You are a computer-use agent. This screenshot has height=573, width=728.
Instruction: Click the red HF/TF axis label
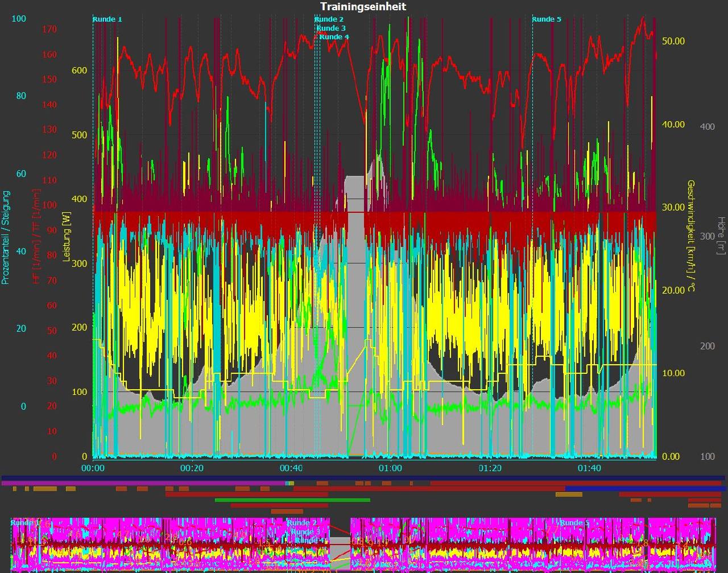click(36, 237)
